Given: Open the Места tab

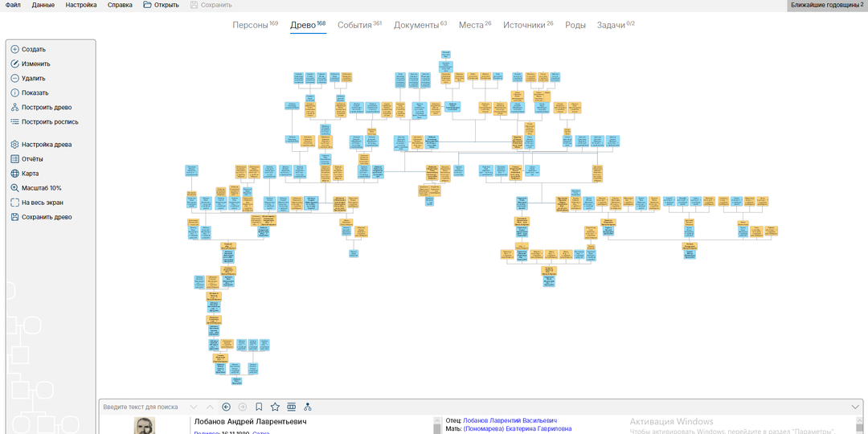Looking at the screenshot, I should pos(475,25).
